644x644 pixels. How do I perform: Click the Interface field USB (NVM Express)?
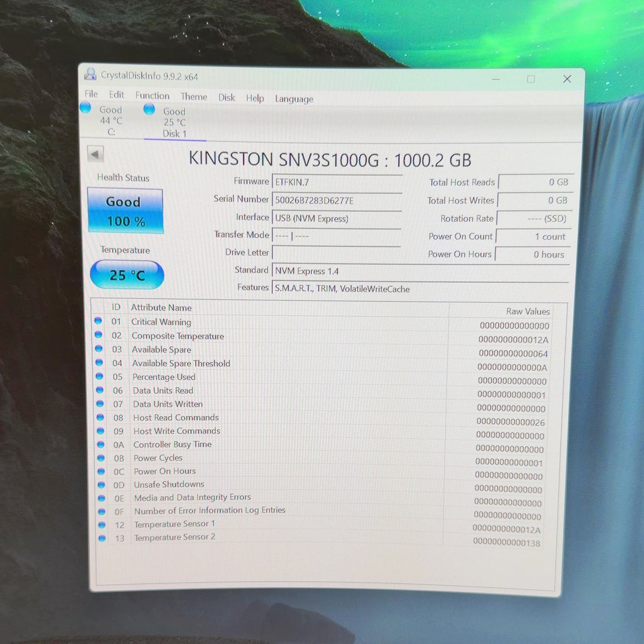[x=337, y=218]
